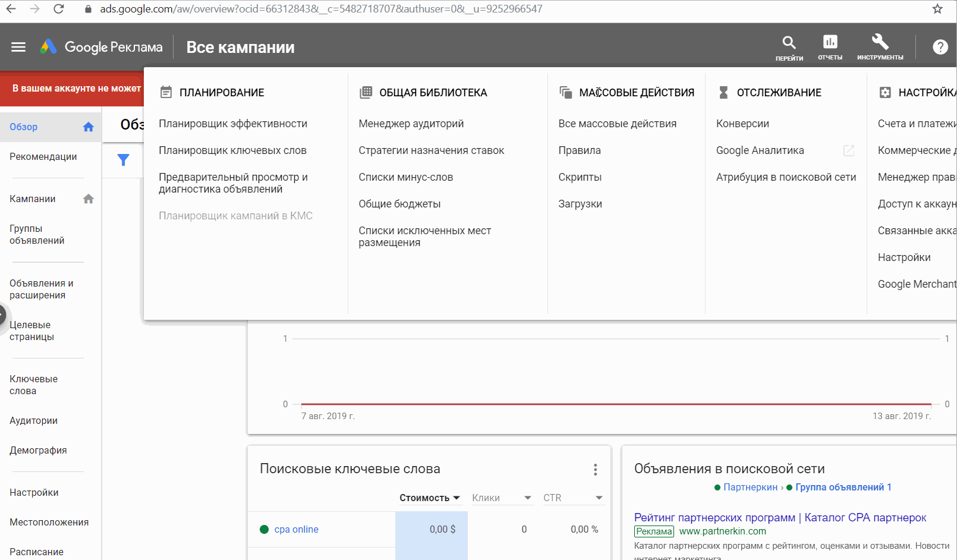The width and height of the screenshot is (957, 560).
Task: Select Скрипты in bulk actions
Action: (x=580, y=177)
